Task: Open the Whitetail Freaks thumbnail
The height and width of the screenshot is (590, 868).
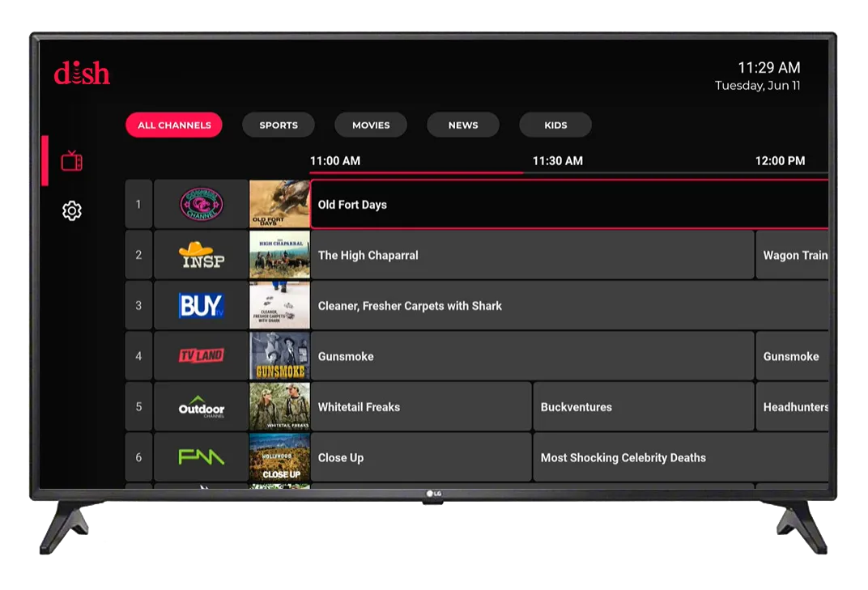Action: tap(279, 407)
